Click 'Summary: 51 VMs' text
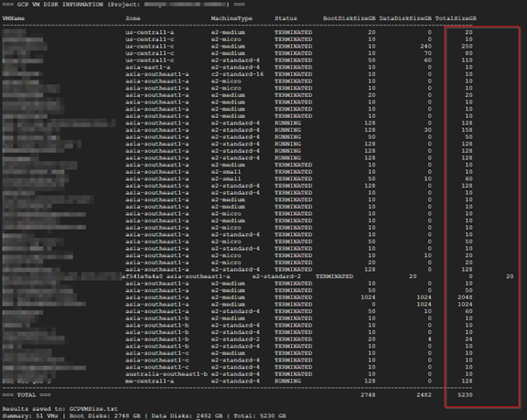Viewport: 527px width, 420px height. [30, 416]
